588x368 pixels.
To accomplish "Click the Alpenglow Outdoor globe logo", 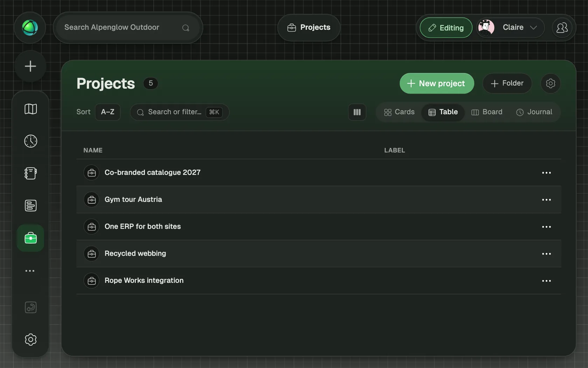I will click(30, 28).
